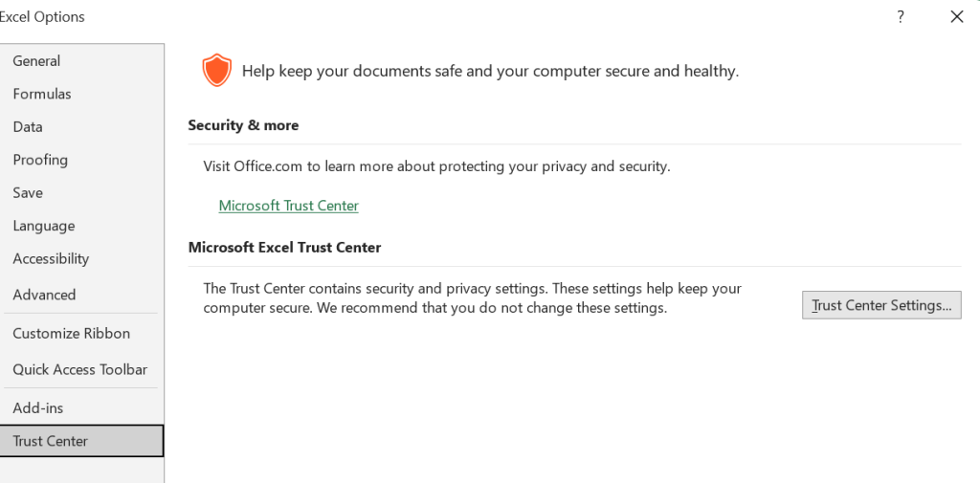Select the Trust Center category
Image resolution: width=980 pixels, height=483 pixels.
pyautogui.click(x=51, y=441)
